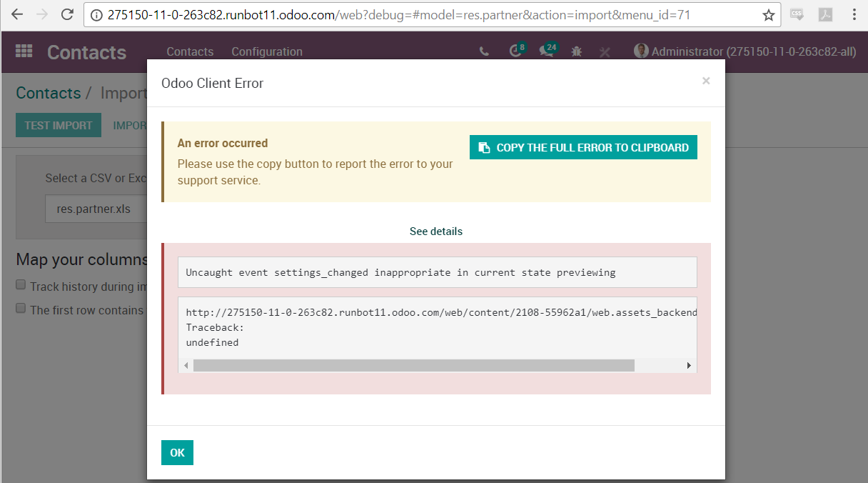868x483 pixels.
Task: Open the CSS validator extension icon
Action: point(797,14)
